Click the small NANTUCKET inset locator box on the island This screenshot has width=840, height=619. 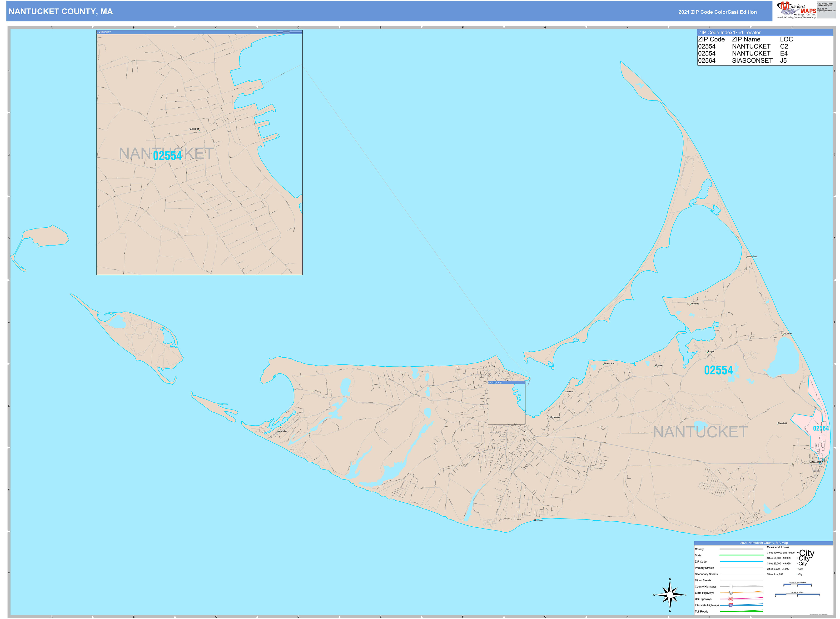[507, 403]
